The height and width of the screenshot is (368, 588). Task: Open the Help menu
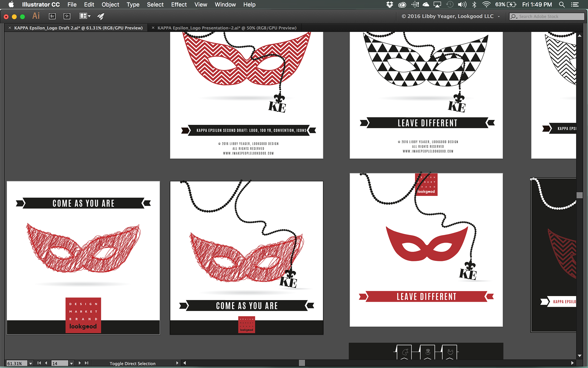tap(249, 5)
